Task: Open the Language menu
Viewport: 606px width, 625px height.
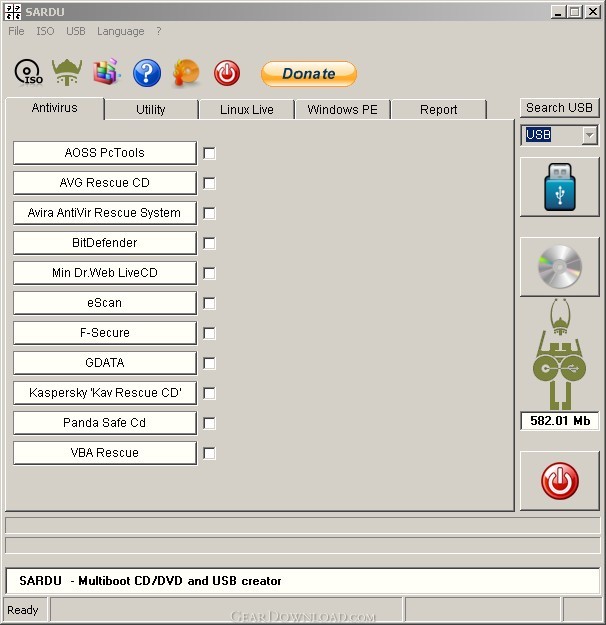Action: click(120, 31)
